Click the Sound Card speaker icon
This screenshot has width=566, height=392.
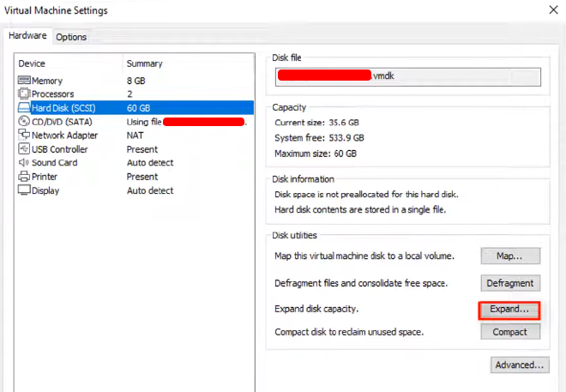tap(24, 163)
